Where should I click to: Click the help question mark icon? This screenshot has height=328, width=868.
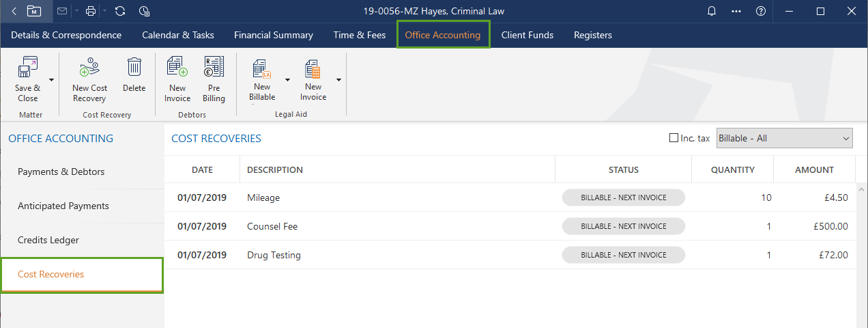click(x=761, y=11)
